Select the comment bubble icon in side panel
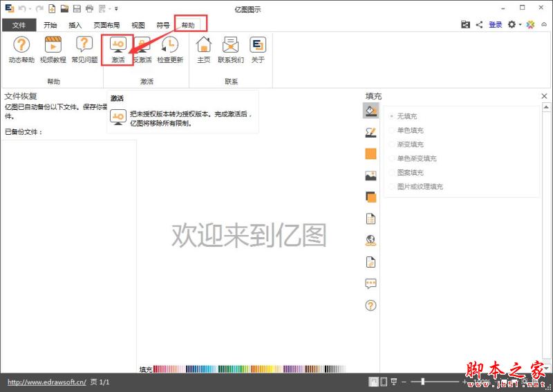 pyautogui.click(x=371, y=283)
